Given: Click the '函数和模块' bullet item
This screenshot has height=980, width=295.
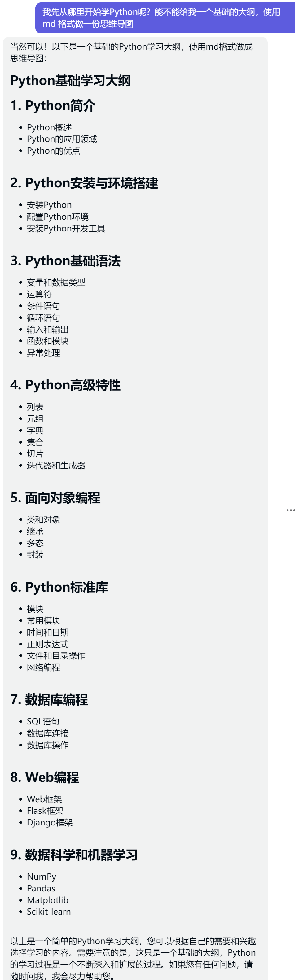Looking at the screenshot, I should click(48, 341).
